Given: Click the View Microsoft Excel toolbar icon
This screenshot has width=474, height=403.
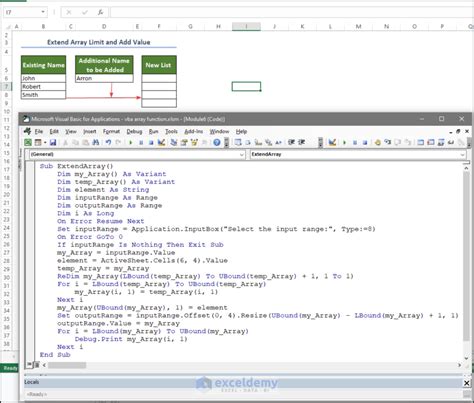Looking at the screenshot, I should click(x=28, y=143).
